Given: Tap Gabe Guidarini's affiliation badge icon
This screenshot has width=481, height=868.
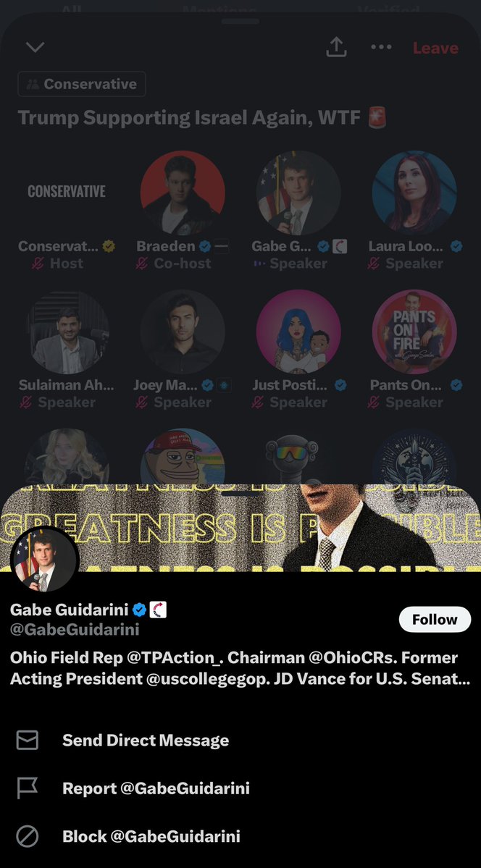Looking at the screenshot, I should pos(158,610).
